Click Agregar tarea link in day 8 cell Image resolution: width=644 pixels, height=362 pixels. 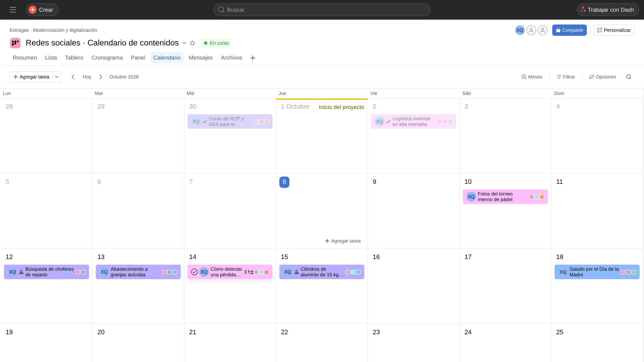pyautogui.click(x=343, y=241)
